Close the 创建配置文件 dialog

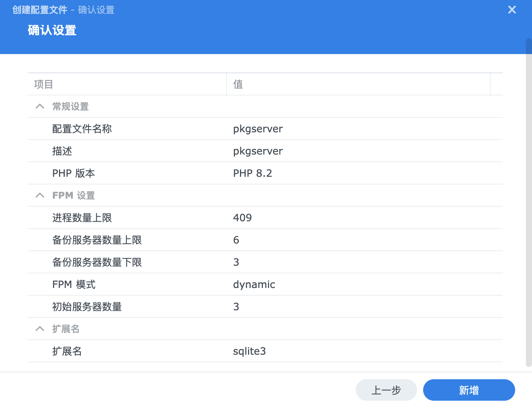coord(512,10)
